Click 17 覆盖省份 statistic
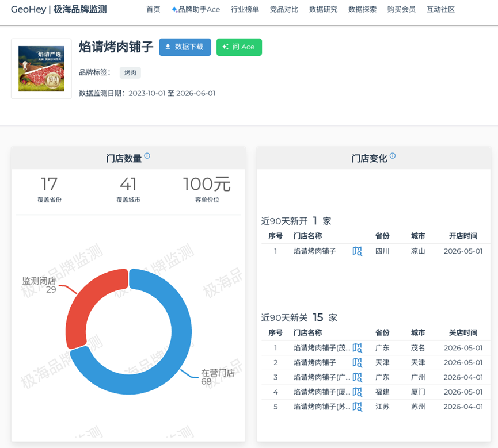Viewport: 498px width, 448px height. [x=50, y=189]
